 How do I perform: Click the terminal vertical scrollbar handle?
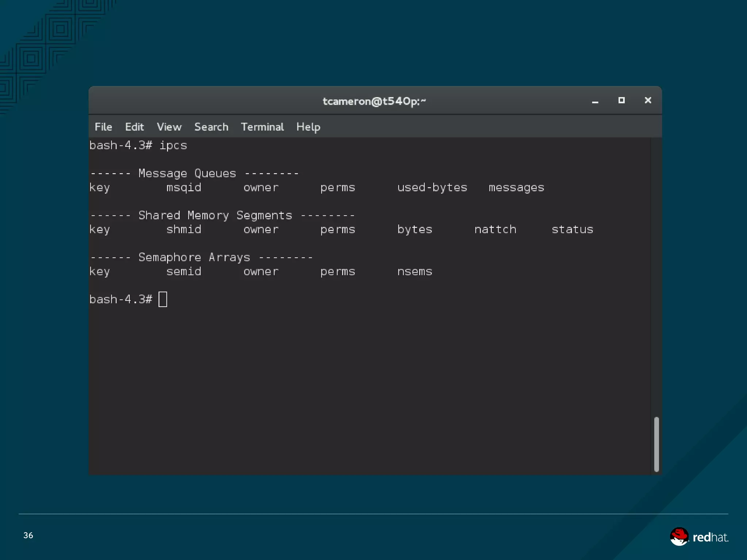coord(656,444)
